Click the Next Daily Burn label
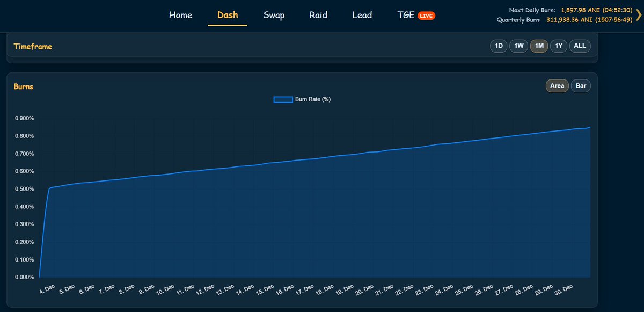 coord(532,10)
